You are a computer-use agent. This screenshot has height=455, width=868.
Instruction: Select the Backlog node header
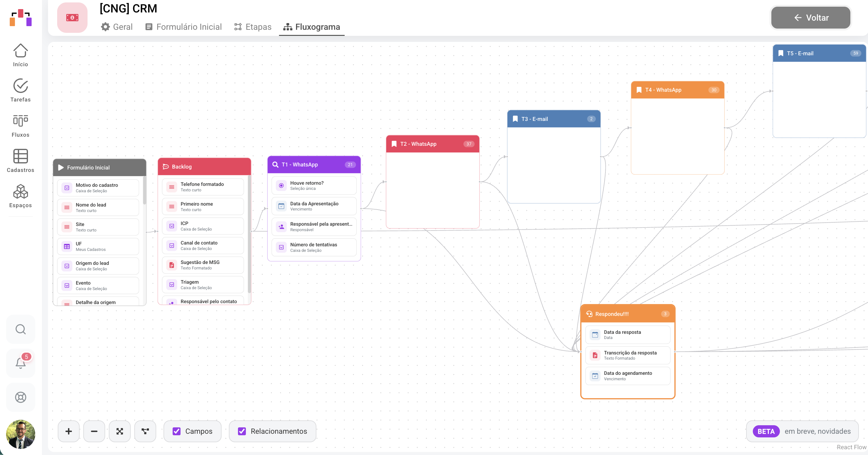tap(205, 166)
